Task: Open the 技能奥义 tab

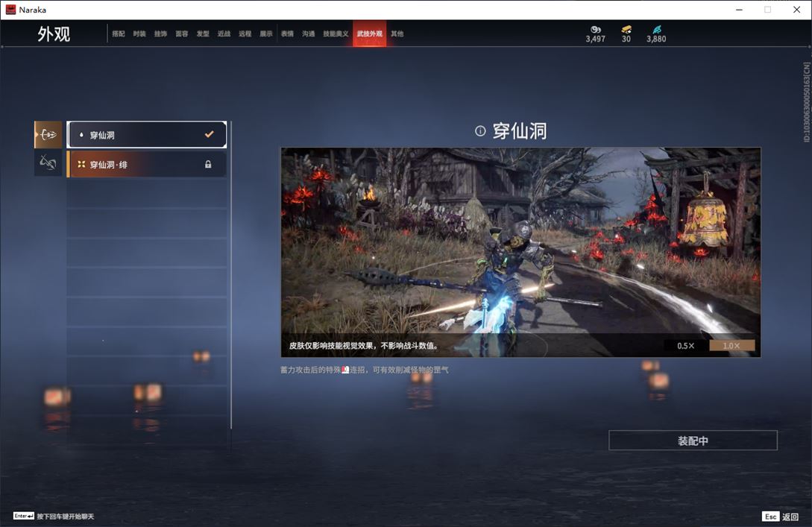Action: click(x=336, y=34)
